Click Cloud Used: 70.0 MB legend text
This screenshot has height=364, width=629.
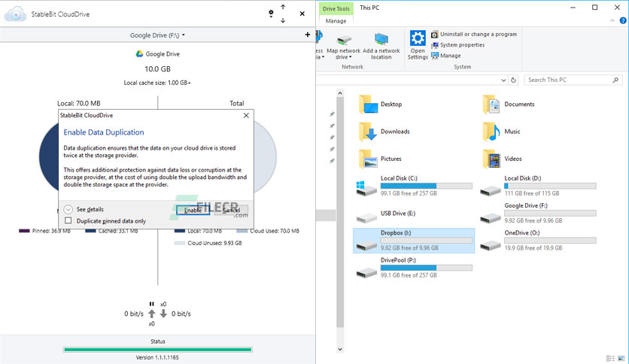[x=275, y=231]
